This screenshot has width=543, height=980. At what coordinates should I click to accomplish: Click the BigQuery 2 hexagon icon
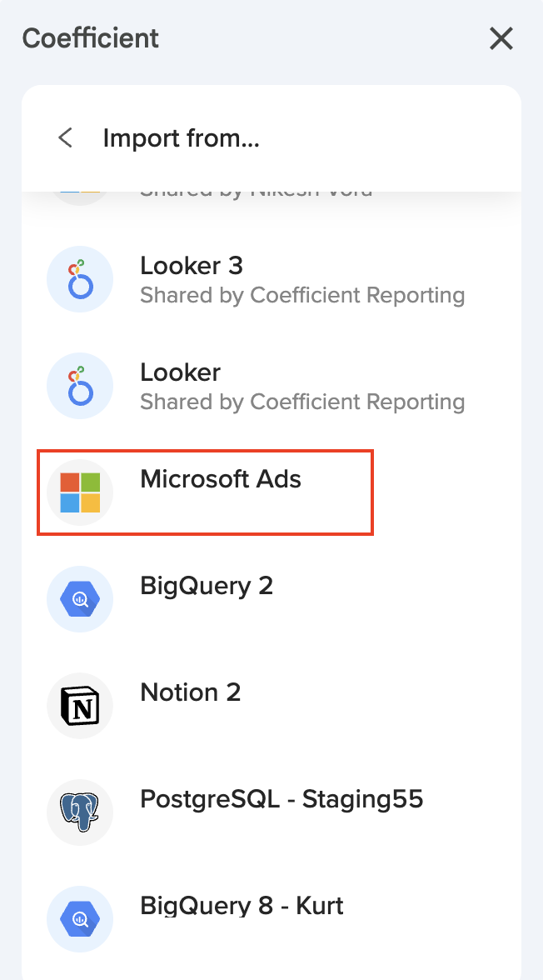[80, 599]
